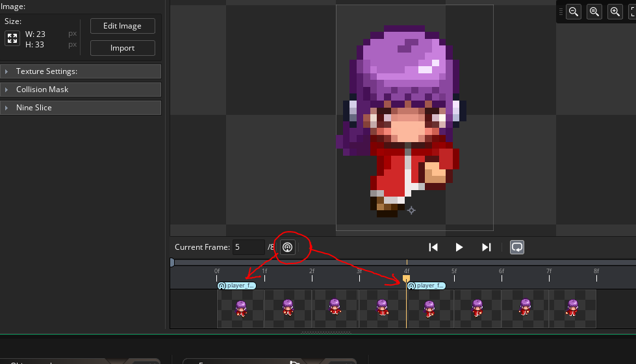
Task: Select the broadcast message tag at frame 0
Action: 237,285
